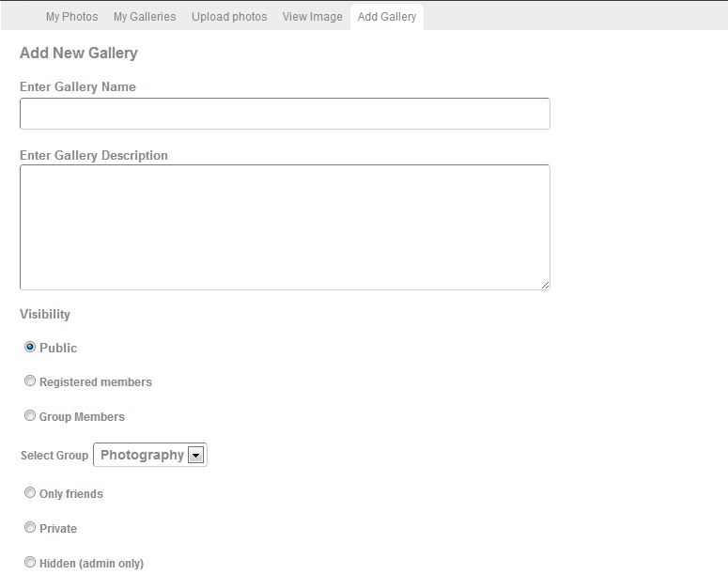Focus the Enter Gallery Name text field
Screen dimensions: 728x575
coord(285,114)
